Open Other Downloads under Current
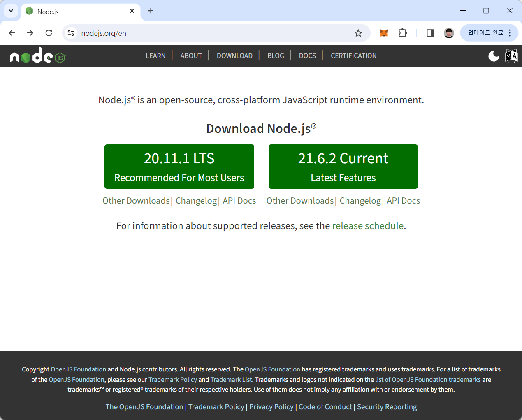Screen dimensions: 522x420 [300, 201]
